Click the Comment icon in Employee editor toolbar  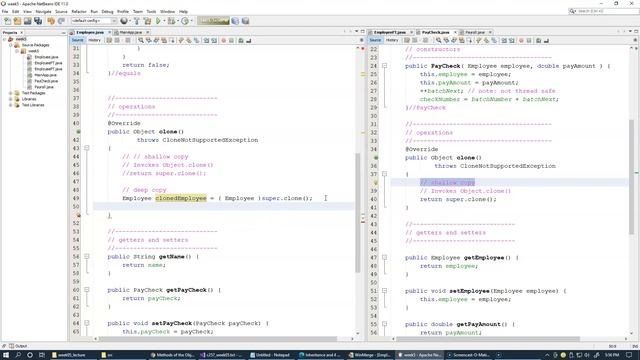[x=241, y=40]
